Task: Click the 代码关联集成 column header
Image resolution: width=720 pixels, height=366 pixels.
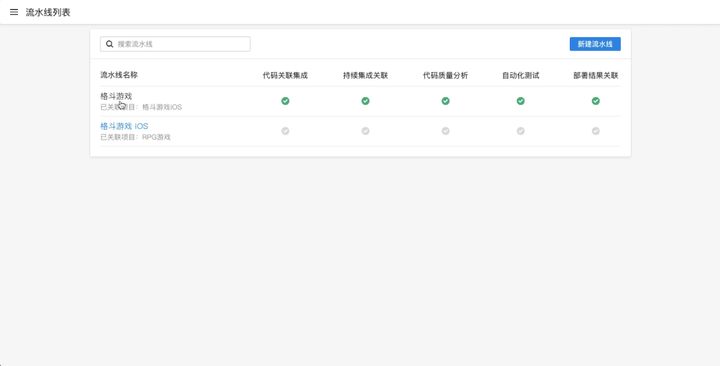Action: point(285,75)
